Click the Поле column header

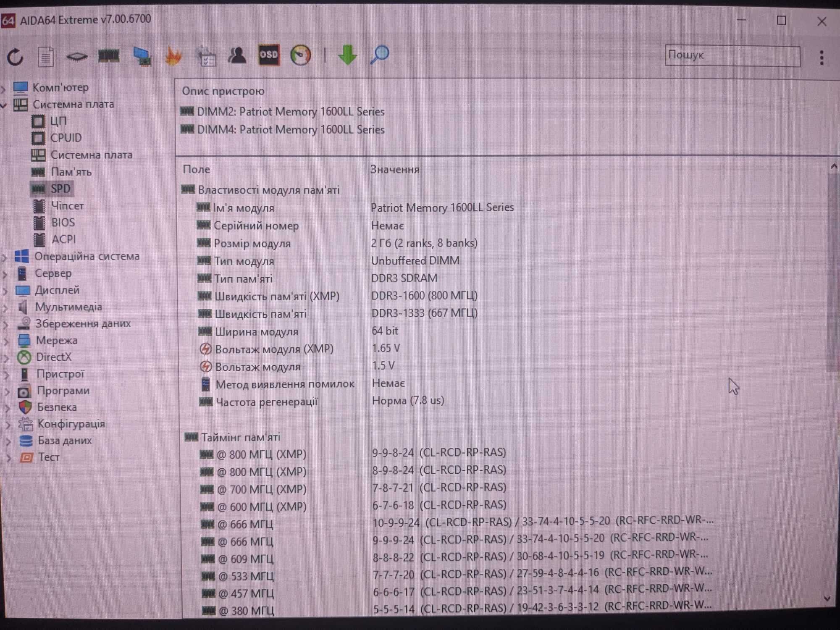pyautogui.click(x=196, y=170)
